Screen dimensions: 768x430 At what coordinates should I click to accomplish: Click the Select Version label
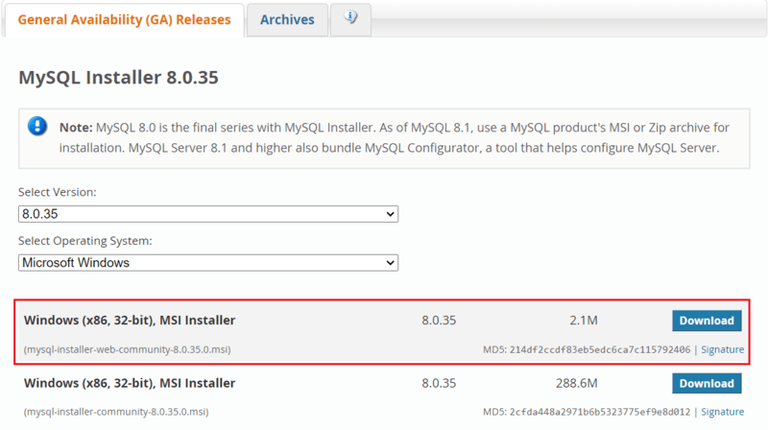(x=57, y=192)
